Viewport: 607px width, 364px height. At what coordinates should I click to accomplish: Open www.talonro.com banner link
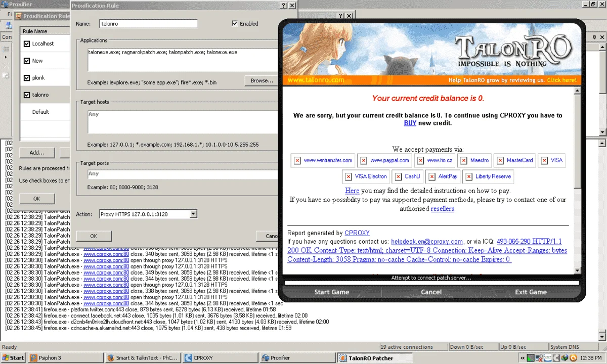point(316,80)
